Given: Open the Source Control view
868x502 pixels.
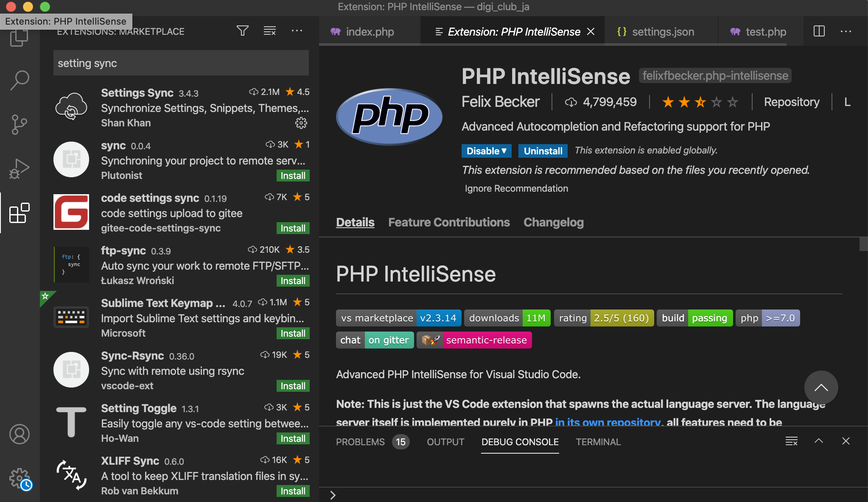Looking at the screenshot, I should [20, 125].
